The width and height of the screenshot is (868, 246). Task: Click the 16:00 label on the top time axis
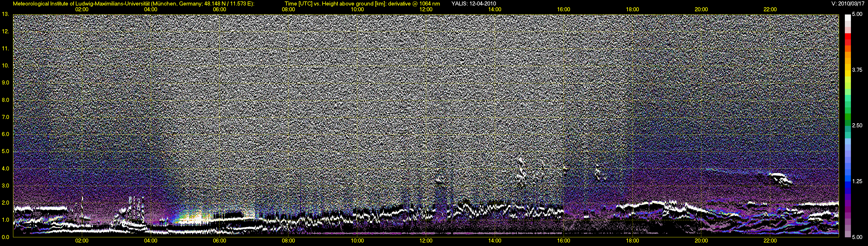[564, 10]
